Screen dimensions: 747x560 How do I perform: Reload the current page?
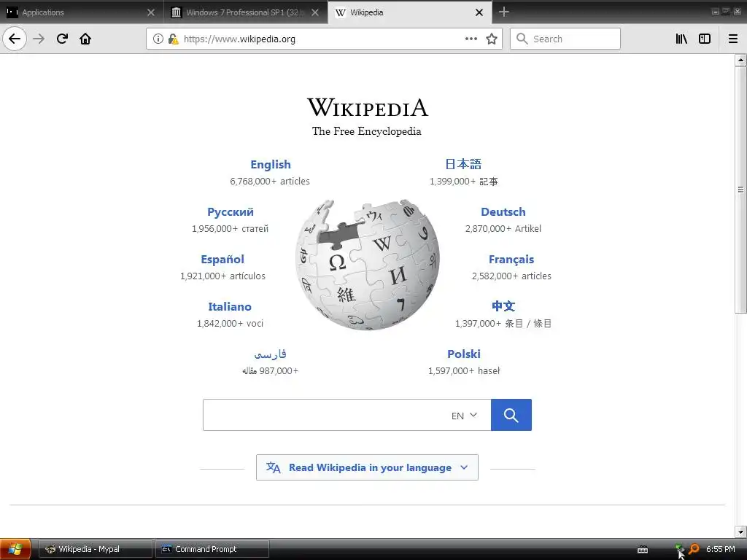pos(62,39)
